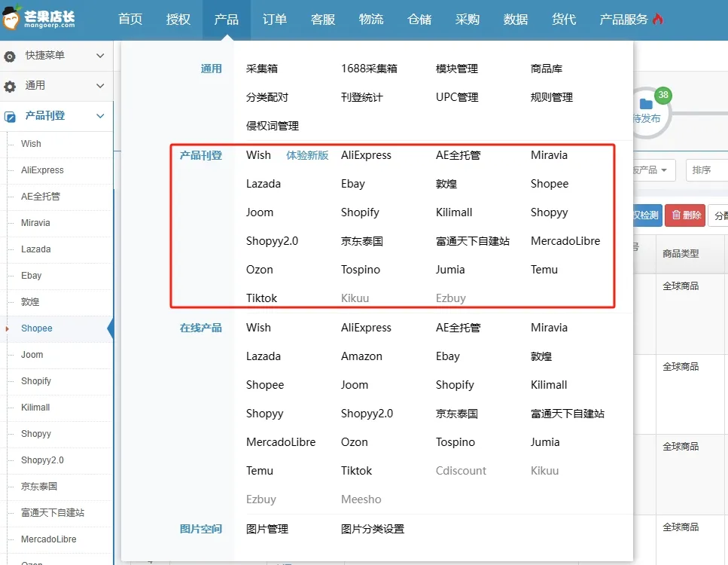The image size is (728, 565).
Task: Open UPC管理
Action: [x=457, y=98]
